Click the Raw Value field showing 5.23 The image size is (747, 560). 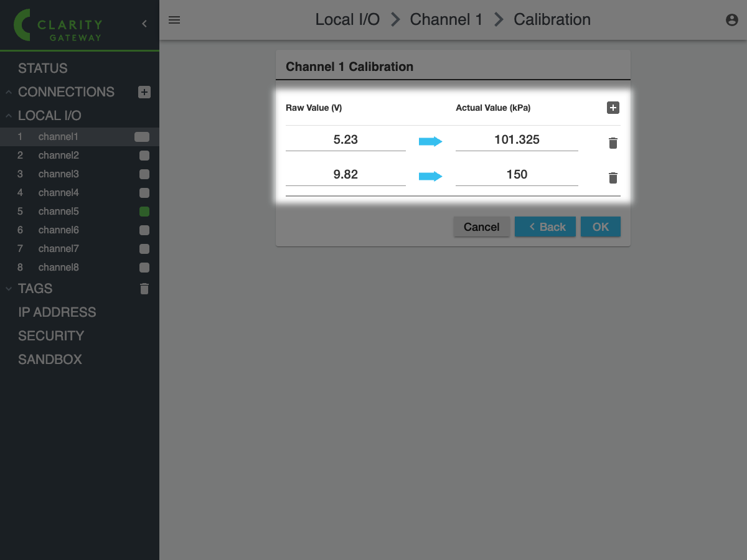coord(345,140)
